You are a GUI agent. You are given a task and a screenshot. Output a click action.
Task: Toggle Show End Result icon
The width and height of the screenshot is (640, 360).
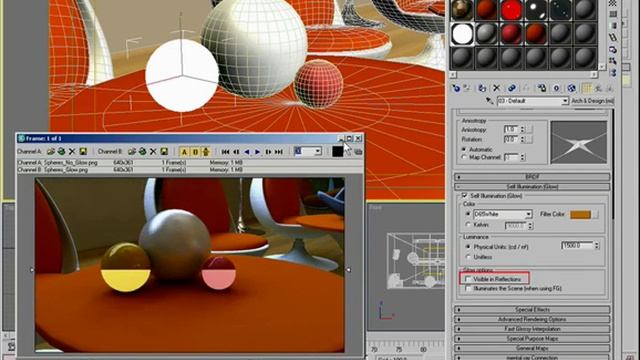coord(587,88)
